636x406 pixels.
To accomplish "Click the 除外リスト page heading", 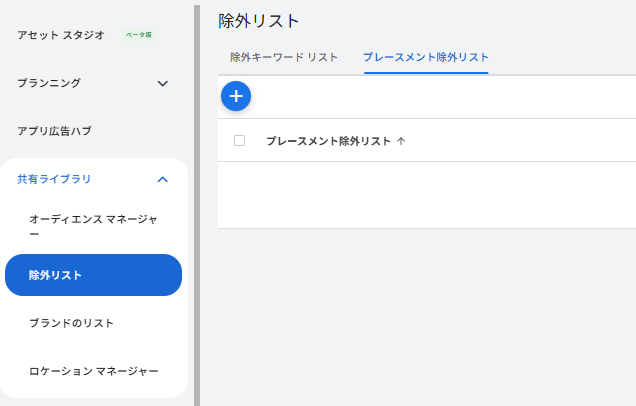I will tap(259, 20).
